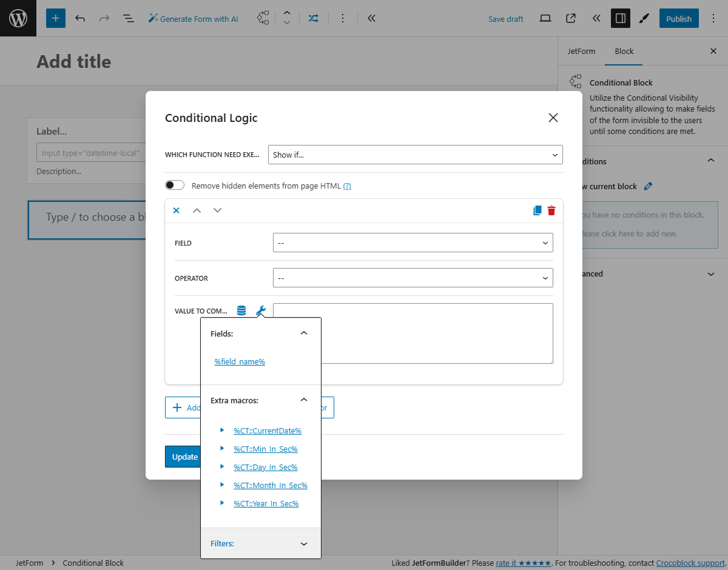Open the Show if... function dropdown
This screenshot has width=728, height=570.
415,155
